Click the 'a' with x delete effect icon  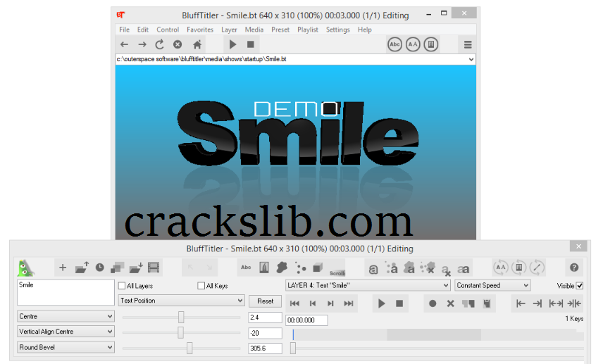[x=446, y=270]
